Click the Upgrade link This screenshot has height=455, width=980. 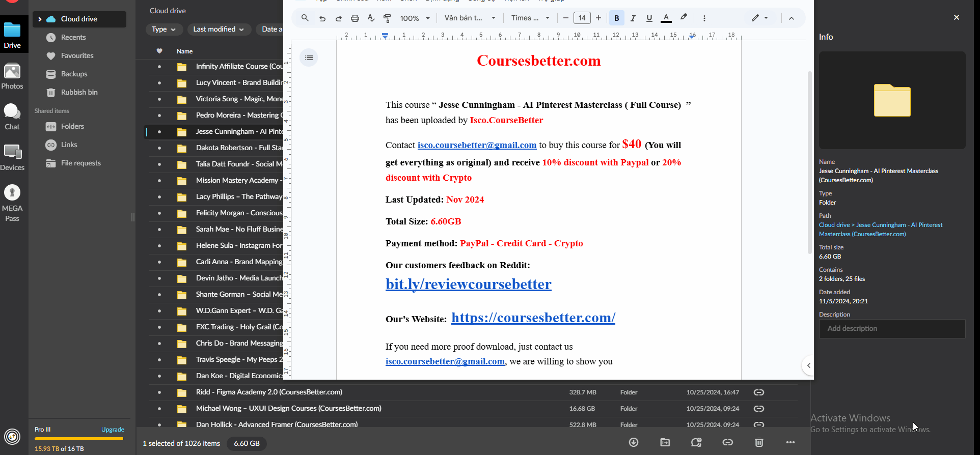(x=113, y=430)
